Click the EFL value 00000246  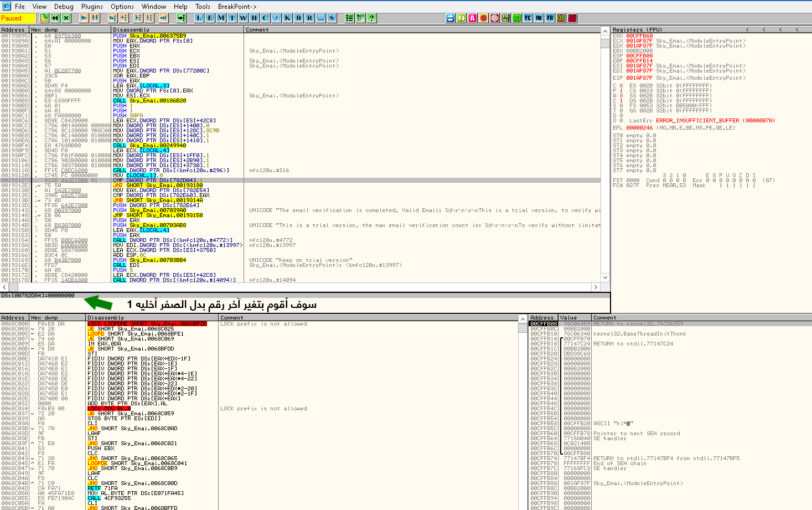[639, 128]
